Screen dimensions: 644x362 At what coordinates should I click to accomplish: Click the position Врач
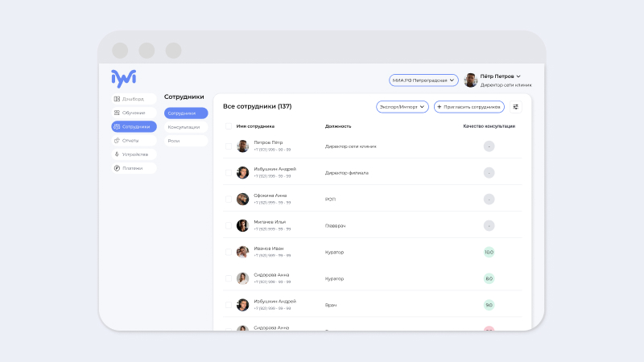click(x=331, y=306)
